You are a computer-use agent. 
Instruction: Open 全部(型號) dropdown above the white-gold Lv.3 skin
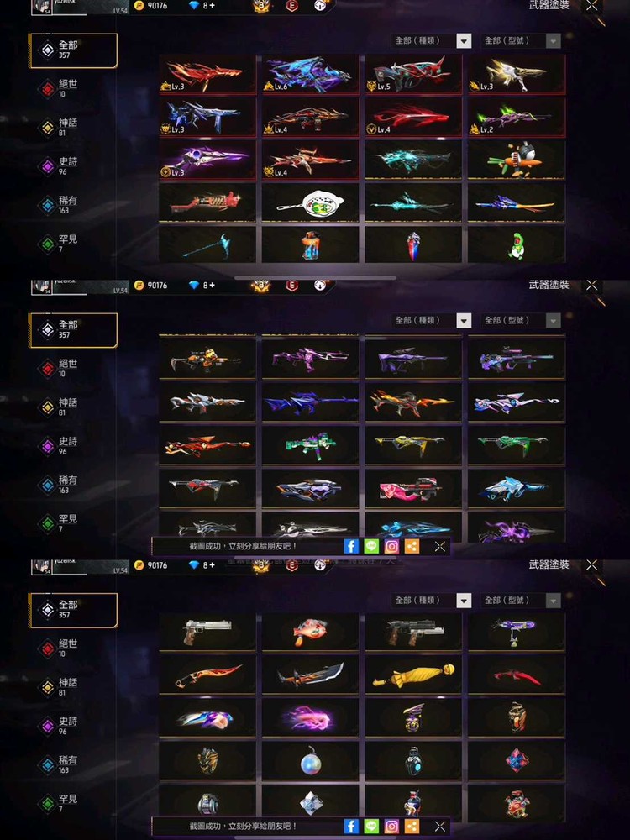tap(521, 40)
